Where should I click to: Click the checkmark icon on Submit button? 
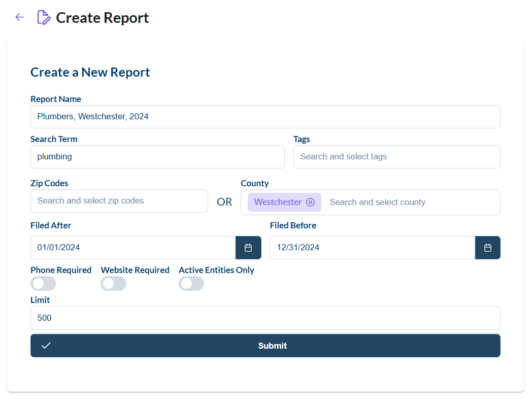pyautogui.click(x=46, y=346)
